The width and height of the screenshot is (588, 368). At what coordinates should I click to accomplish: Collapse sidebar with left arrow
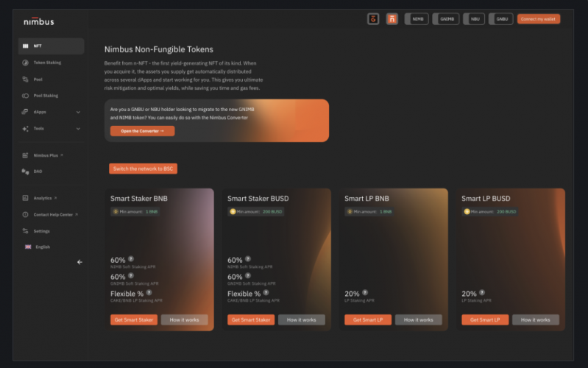coord(79,262)
